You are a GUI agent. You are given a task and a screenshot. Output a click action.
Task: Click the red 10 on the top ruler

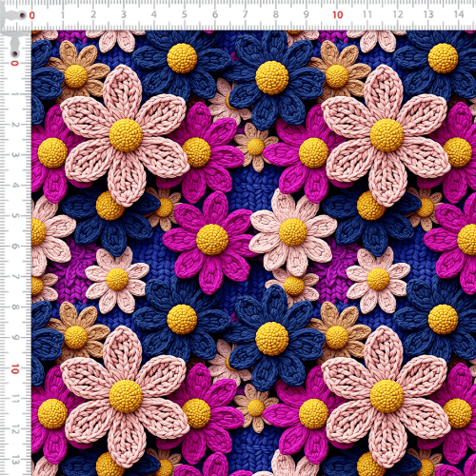click(338, 15)
